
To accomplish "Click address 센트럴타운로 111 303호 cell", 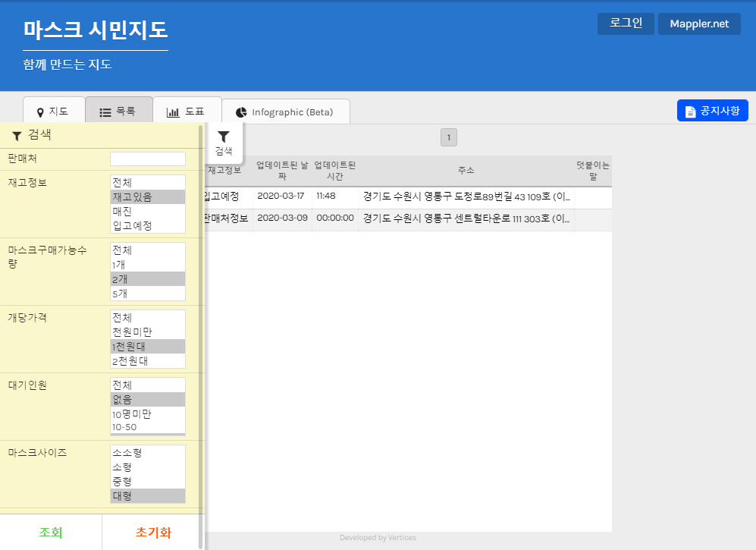I will (466, 218).
